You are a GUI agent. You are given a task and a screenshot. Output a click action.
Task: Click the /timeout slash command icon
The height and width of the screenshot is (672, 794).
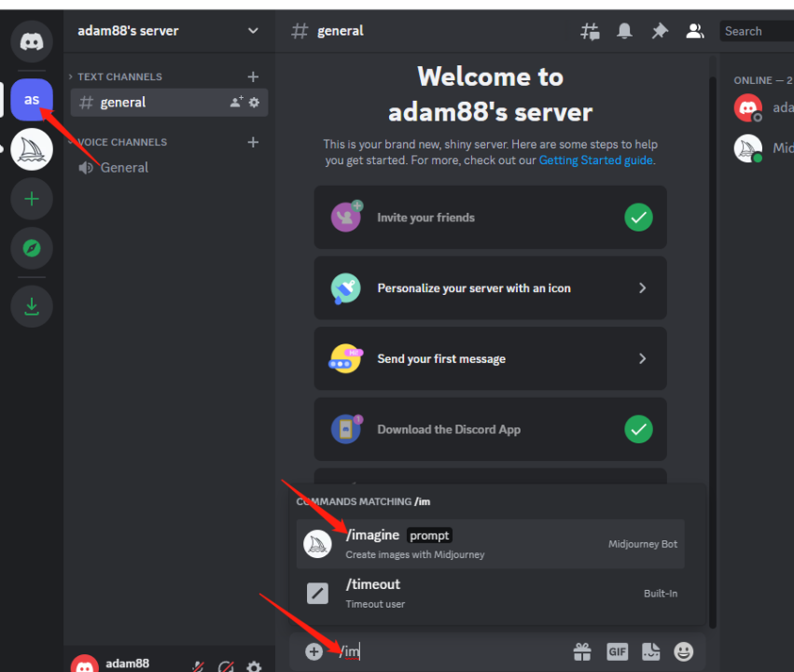point(317,593)
